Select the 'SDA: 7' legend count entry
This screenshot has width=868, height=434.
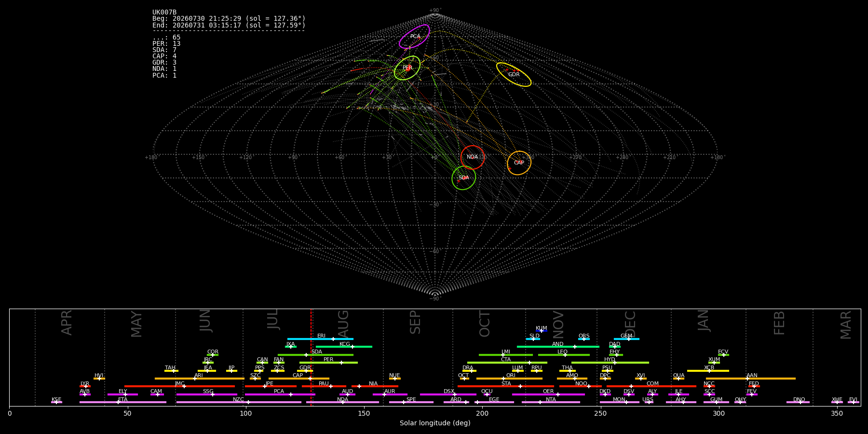coord(164,50)
